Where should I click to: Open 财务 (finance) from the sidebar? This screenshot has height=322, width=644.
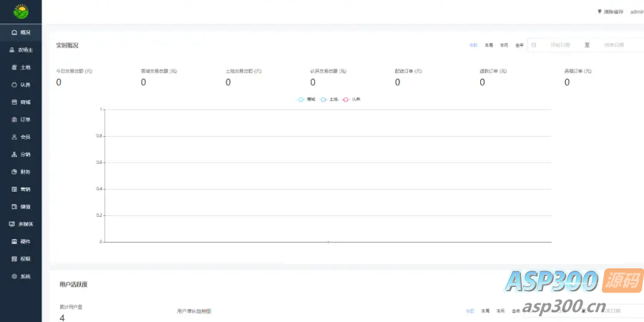(x=21, y=172)
